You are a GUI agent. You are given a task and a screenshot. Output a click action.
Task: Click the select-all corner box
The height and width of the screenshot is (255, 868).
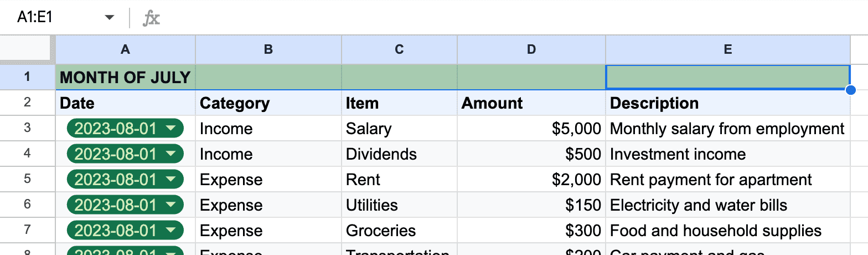28,50
